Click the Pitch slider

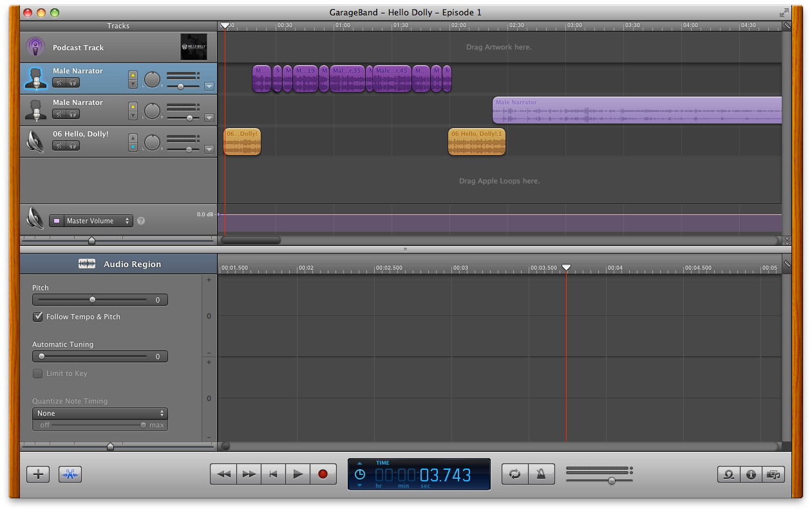click(x=92, y=300)
